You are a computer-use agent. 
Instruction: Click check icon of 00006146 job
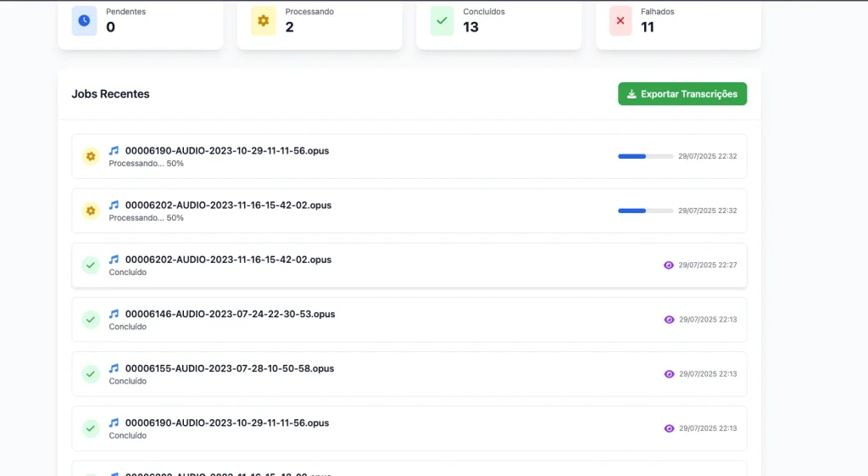click(91, 319)
